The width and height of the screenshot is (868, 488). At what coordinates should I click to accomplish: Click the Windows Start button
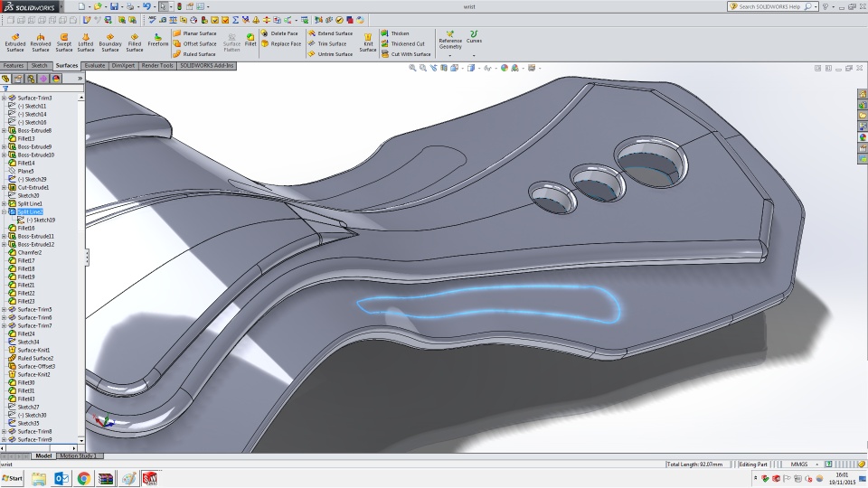click(x=13, y=478)
